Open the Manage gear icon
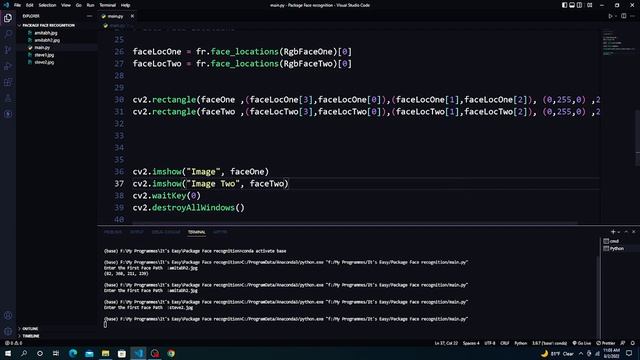 (x=8, y=331)
